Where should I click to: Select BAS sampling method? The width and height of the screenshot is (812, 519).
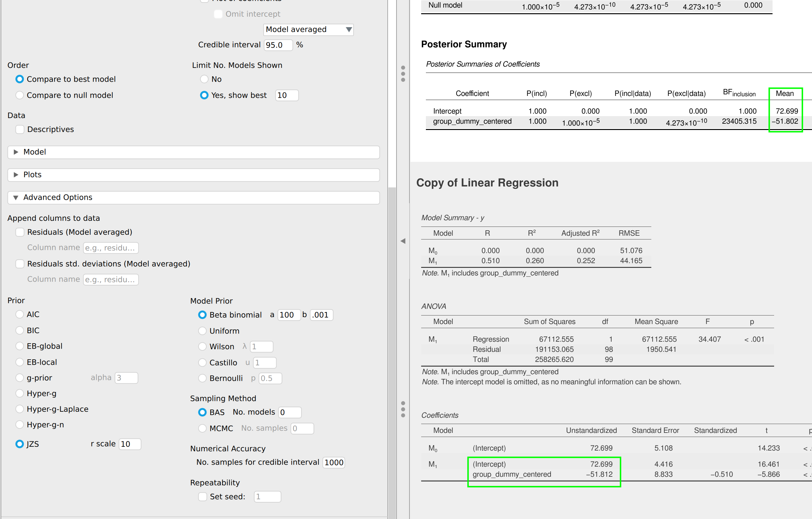point(202,412)
